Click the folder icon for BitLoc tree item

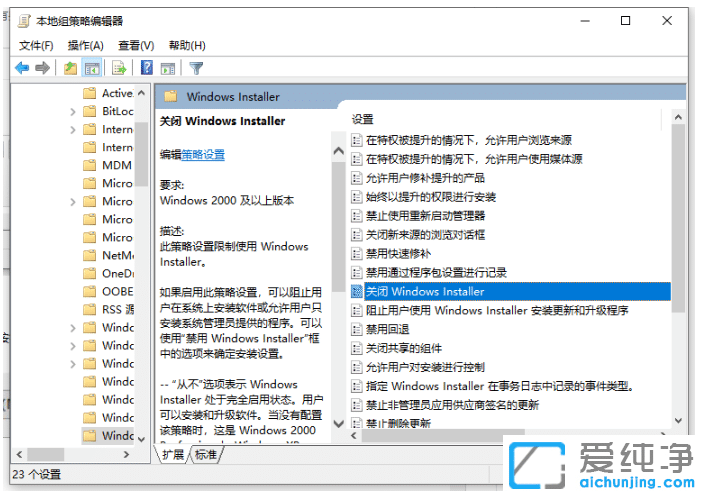click(90, 111)
